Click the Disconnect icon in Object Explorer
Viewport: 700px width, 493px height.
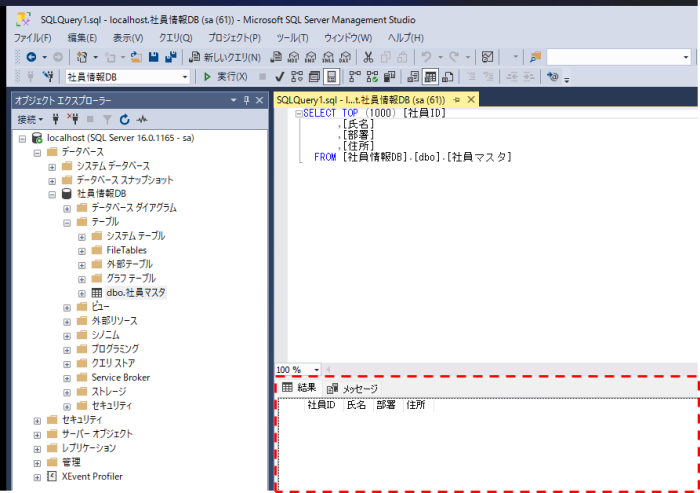(72, 119)
